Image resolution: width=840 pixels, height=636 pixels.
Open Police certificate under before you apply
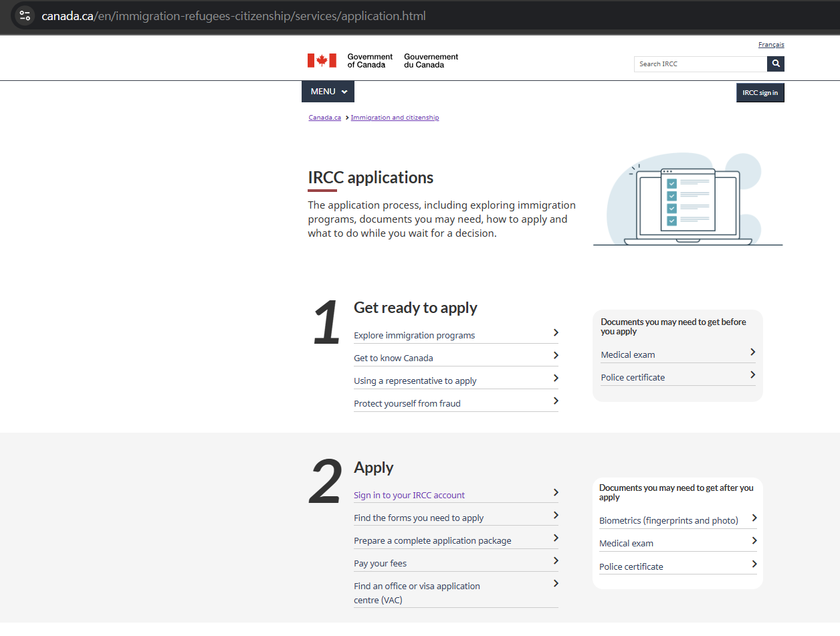coord(633,377)
